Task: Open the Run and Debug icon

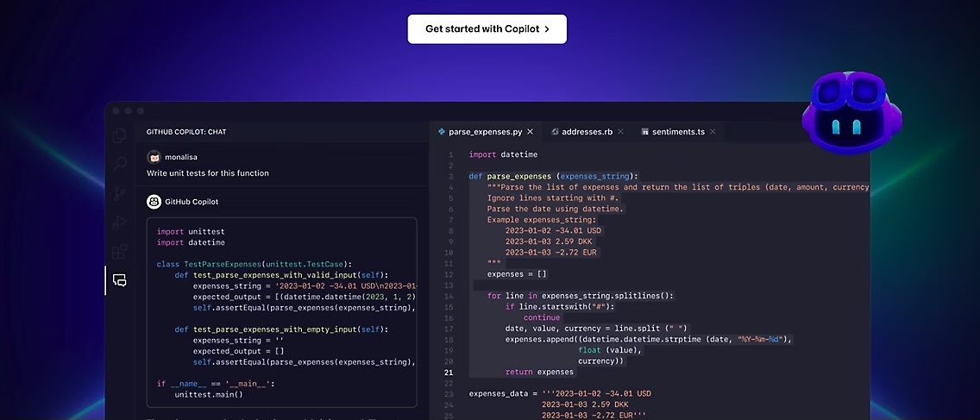Action: 119,223
